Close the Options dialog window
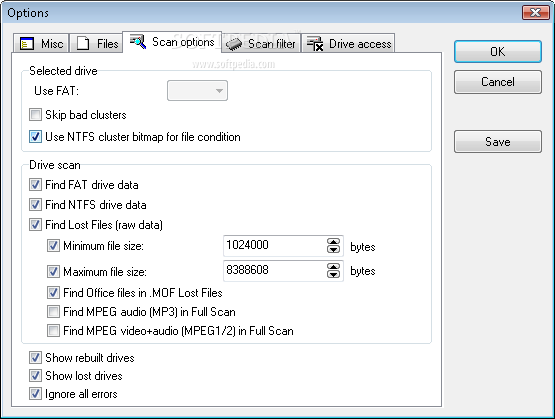Image resolution: width=555 pixels, height=419 pixels. 535,13
